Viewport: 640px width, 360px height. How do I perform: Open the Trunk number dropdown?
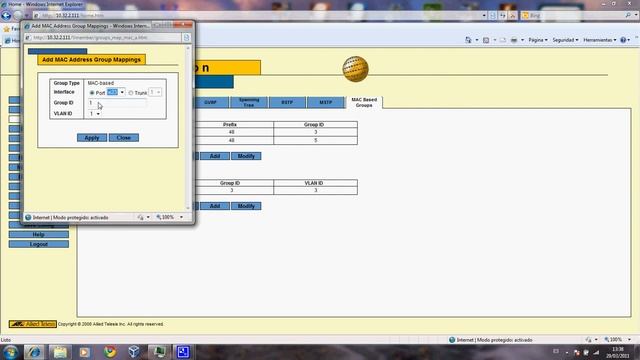click(155, 92)
